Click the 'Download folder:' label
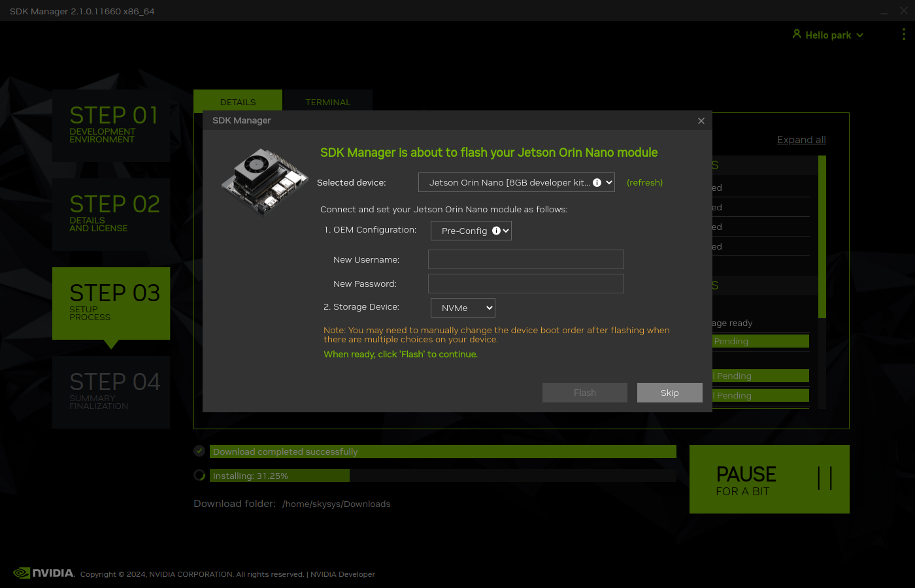This screenshot has width=915, height=588. 235,504
